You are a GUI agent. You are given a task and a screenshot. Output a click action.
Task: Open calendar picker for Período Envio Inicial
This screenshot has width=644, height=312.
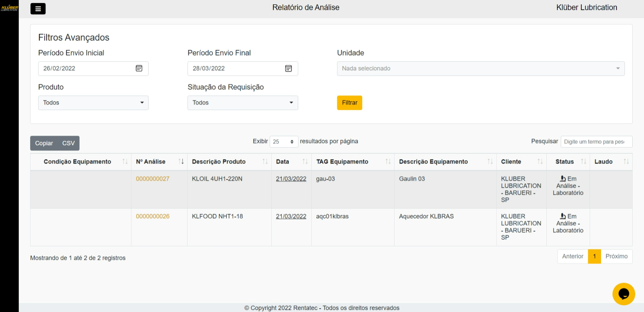[x=139, y=69]
